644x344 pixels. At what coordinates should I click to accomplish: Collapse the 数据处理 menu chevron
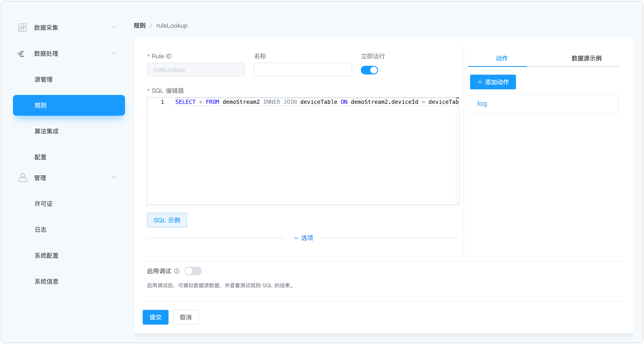click(114, 53)
